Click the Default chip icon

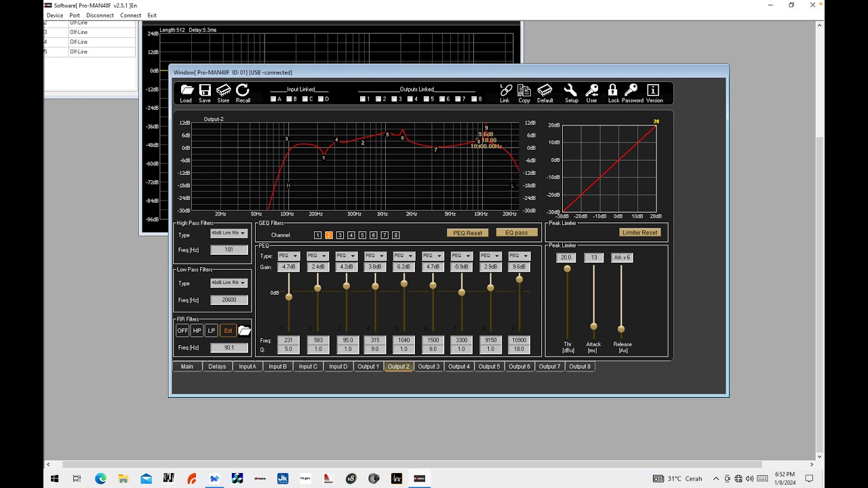tap(545, 90)
